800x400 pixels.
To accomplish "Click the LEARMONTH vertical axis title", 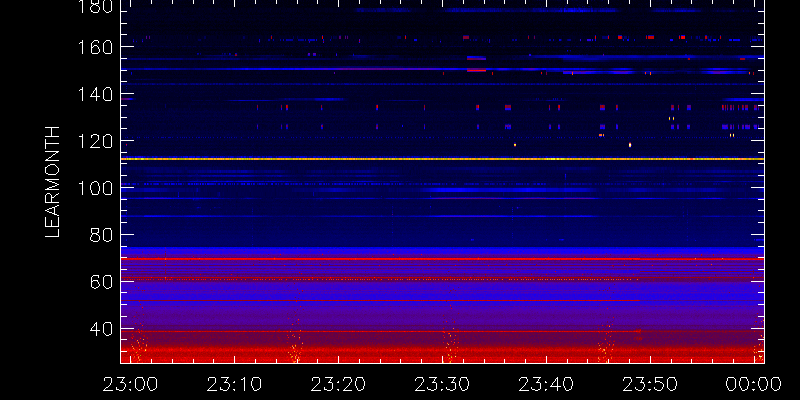I will click(x=53, y=182).
